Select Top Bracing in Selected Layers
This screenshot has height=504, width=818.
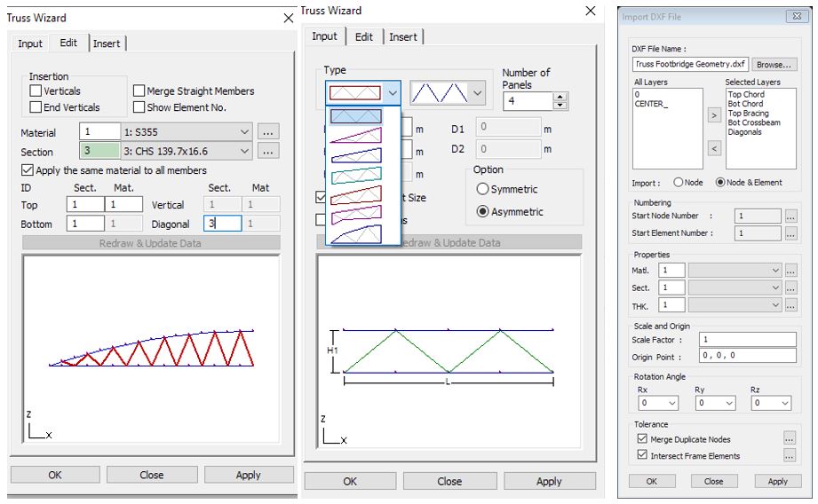tap(748, 113)
